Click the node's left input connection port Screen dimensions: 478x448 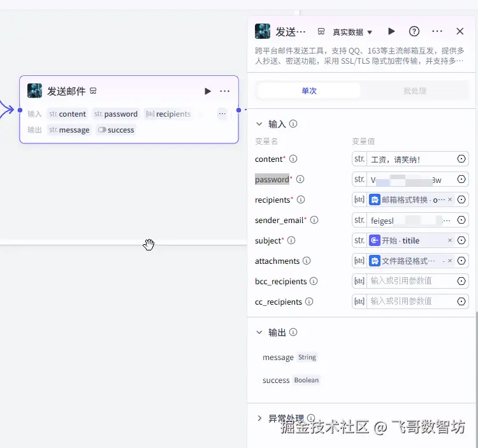coord(20,110)
